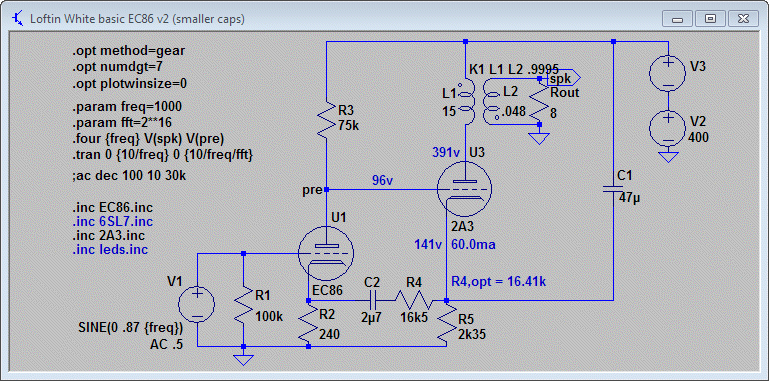Image resolution: width=769 pixels, height=381 pixels.
Task: Select inductor L1 primary winding
Action: [465, 102]
